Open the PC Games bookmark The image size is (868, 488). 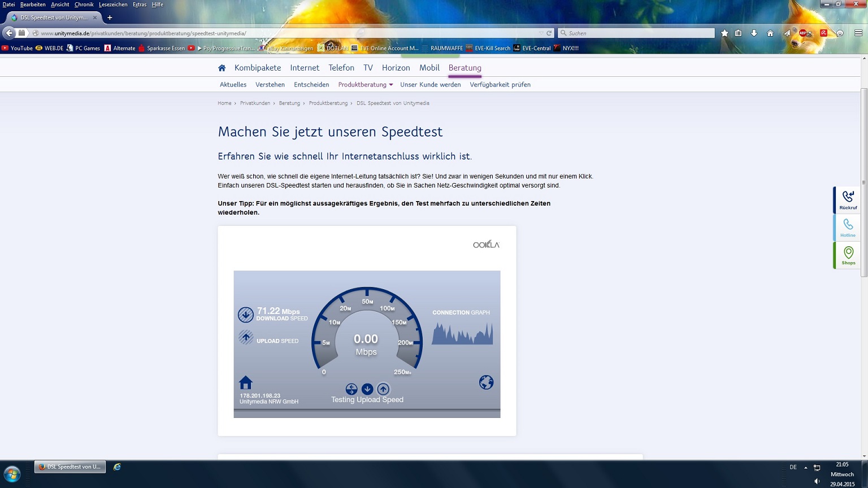point(83,48)
